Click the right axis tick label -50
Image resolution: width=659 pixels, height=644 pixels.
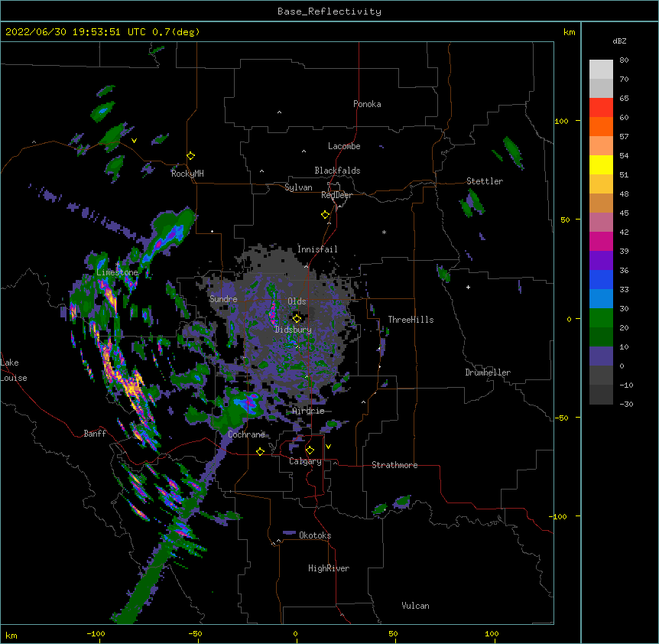point(561,418)
